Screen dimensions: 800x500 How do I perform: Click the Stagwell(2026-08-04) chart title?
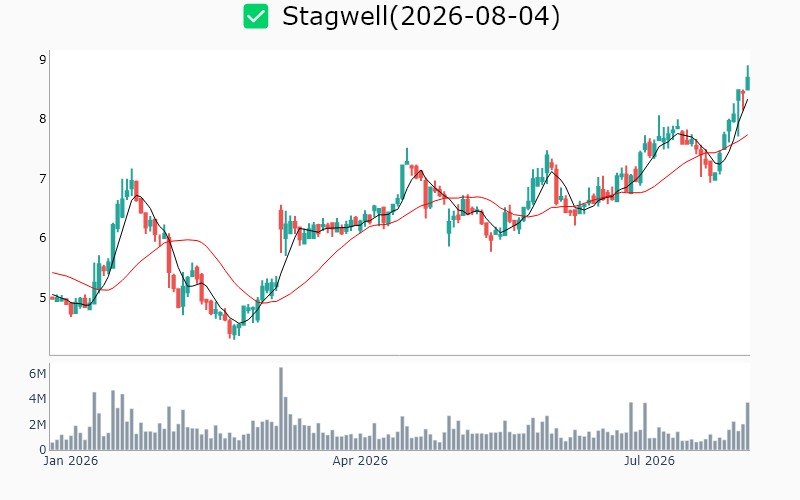click(421, 16)
